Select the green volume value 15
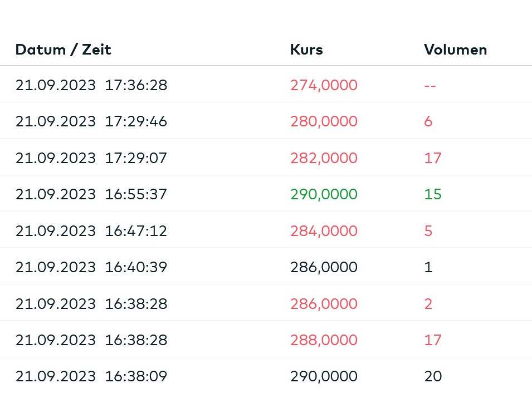Viewport: 532px width, 393px height. pyautogui.click(x=432, y=194)
